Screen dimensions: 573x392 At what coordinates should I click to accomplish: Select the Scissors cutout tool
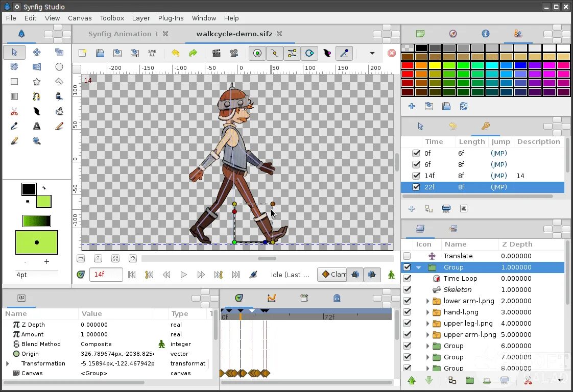pyautogui.click(x=14, y=111)
